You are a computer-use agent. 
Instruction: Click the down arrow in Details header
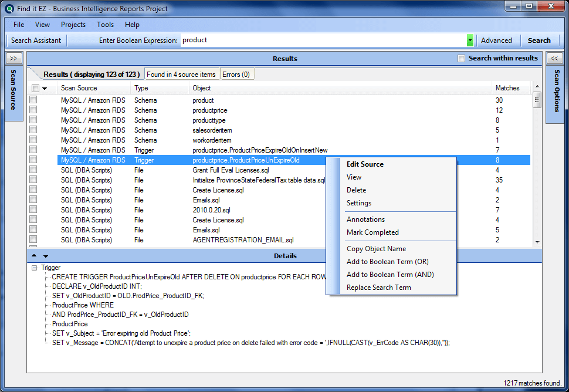click(46, 256)
